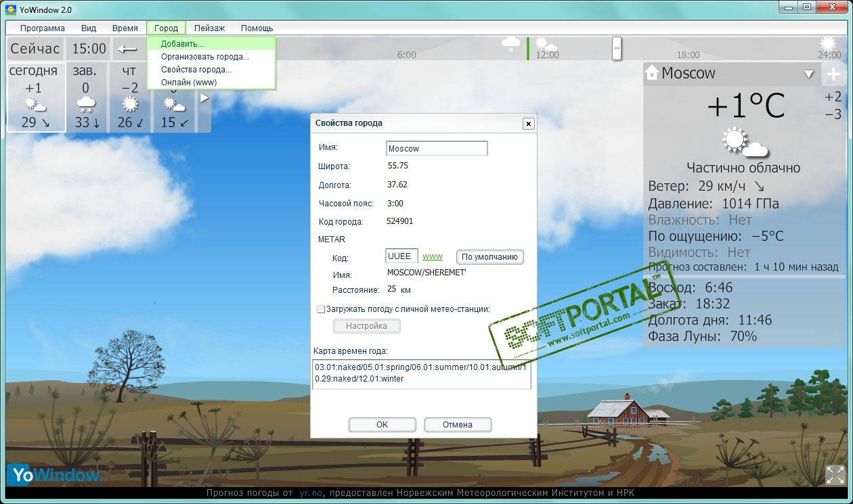Click the +1°C temperature reading
The width and height of the screenshot is (853, 504).
(x=746, y=106)
